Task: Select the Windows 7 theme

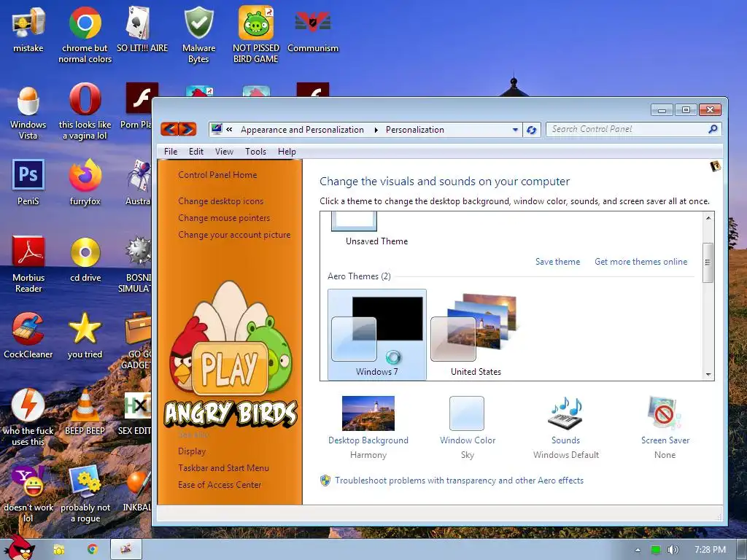Action: (x=377, y=334)
